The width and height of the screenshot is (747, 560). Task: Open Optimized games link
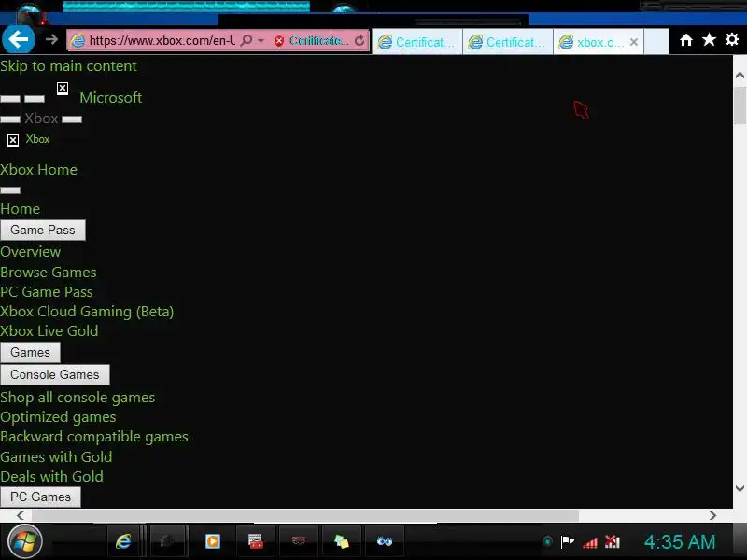[x=58, y=417]
